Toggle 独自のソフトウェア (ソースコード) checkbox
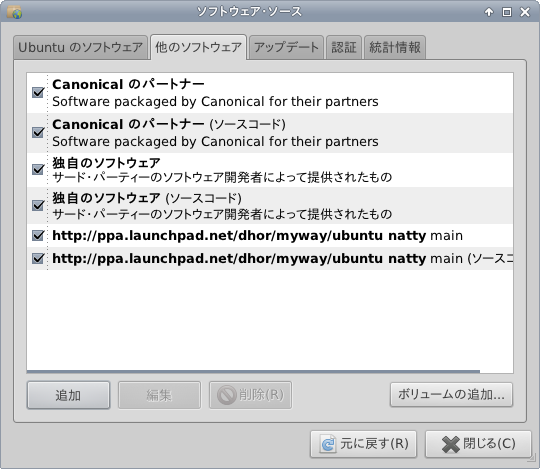Viewport: 540px width, 469px height. click(38, 206)
